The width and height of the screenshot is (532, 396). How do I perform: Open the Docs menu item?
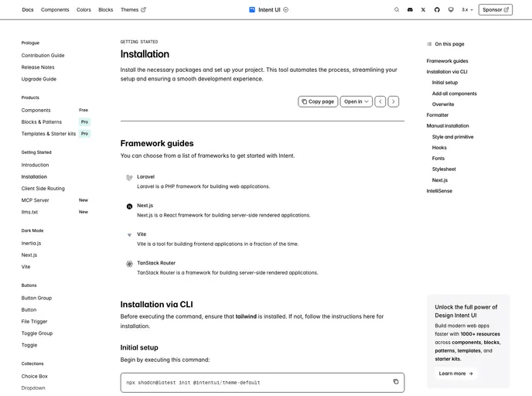point(28,10)
